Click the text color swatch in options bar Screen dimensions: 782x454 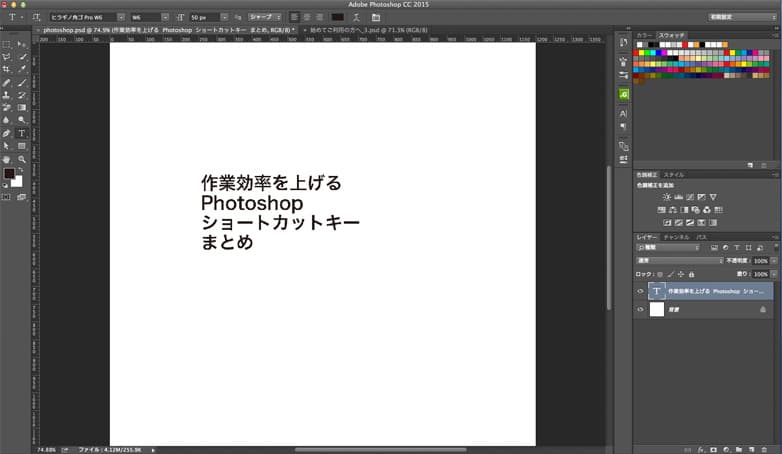(338, 17)
